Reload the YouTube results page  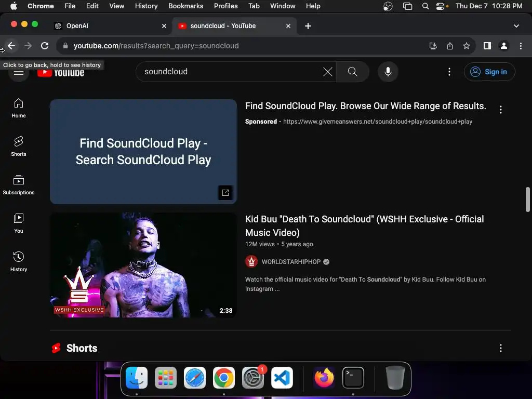(x=45, y=46)
